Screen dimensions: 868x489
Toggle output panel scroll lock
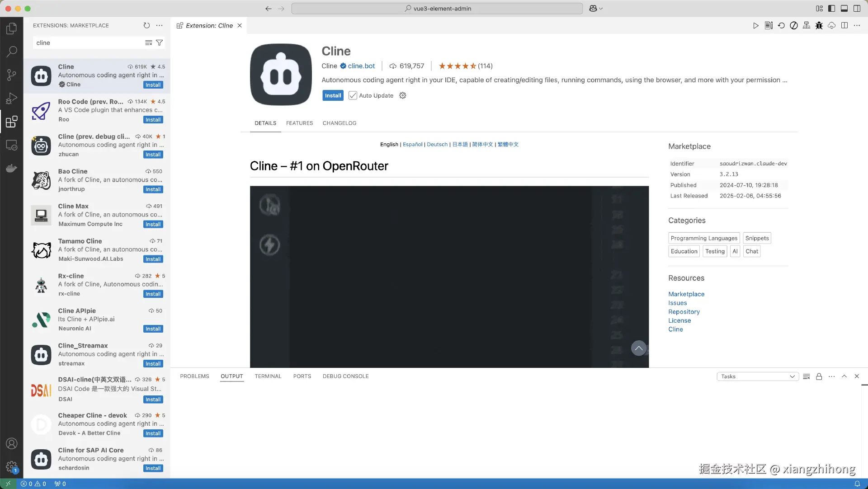(819, 376)
